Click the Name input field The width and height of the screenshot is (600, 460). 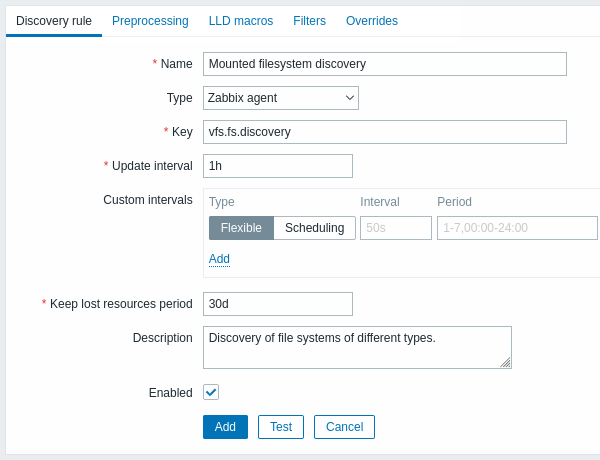click(x=385, y=64)
